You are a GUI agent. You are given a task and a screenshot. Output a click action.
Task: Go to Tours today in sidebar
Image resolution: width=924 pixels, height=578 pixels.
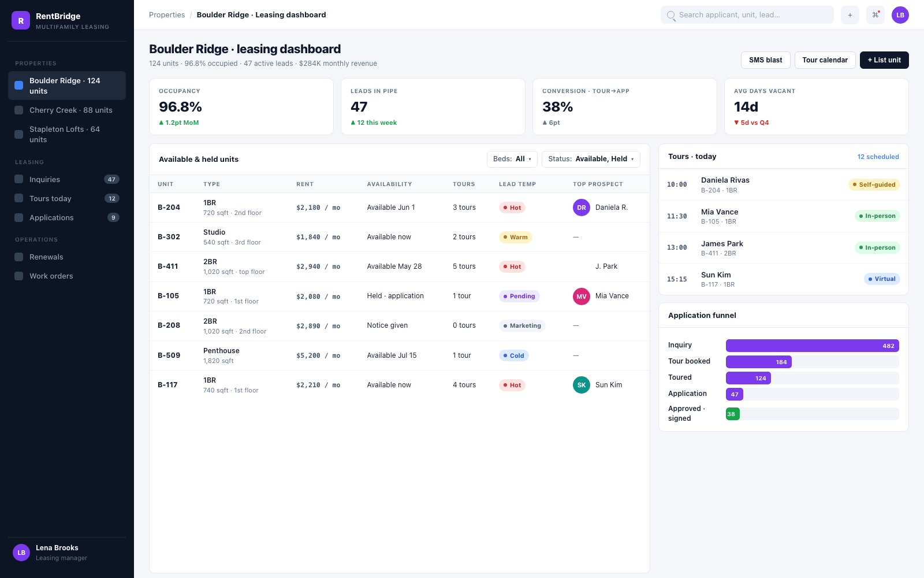click(67, 198)
